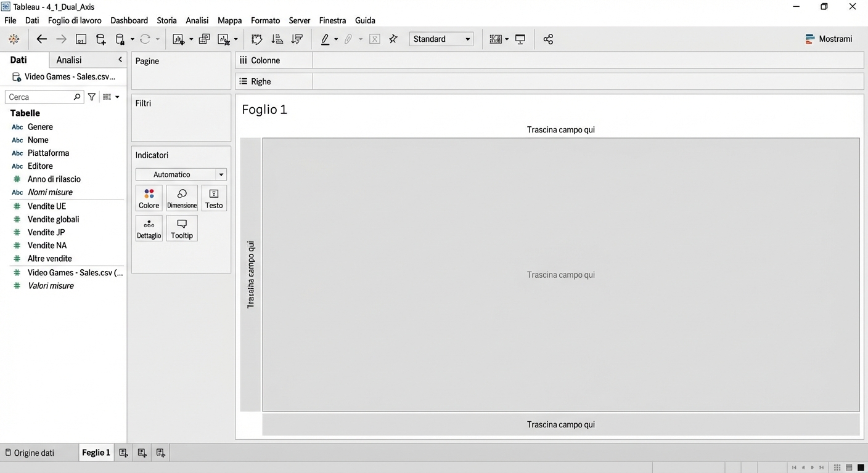Select Dettaglio on the Indicatori card
The image size is (868, 473).
149,228
